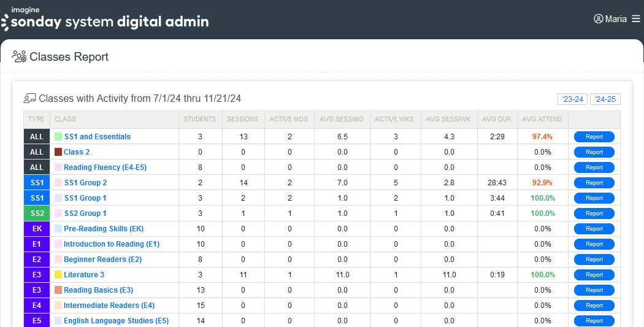644x327 pixels.
Task: Click the Classes Report heading icon
Action: (x=19, y=57)
